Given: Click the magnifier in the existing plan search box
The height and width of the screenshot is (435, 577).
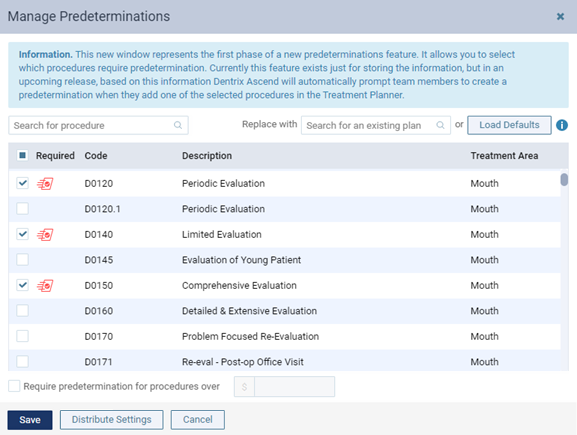Looking at the screenshot, I should pos(440,125).
